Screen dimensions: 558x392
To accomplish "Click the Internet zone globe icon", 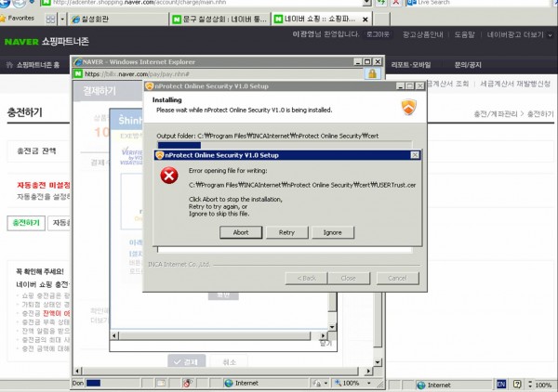I will click(228, 383).
